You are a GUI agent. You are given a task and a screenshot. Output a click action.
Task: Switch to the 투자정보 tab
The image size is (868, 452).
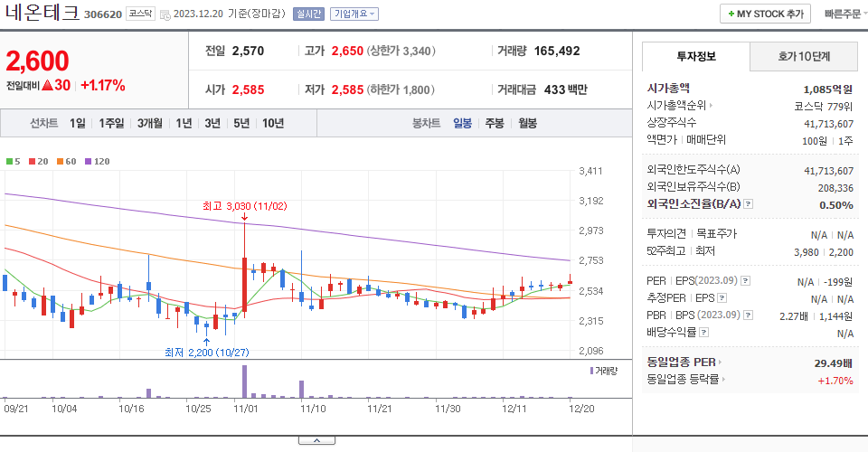(x=696, y=56)
